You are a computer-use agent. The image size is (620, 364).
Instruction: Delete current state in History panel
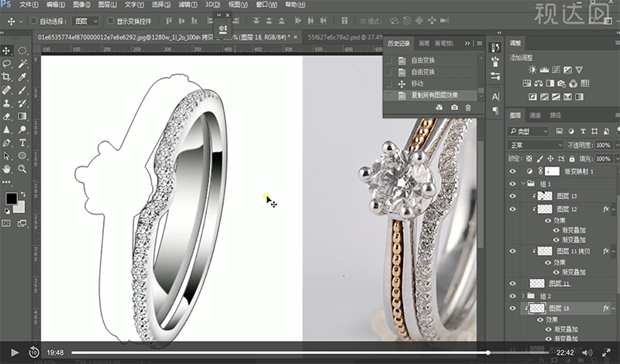[468, 108]
